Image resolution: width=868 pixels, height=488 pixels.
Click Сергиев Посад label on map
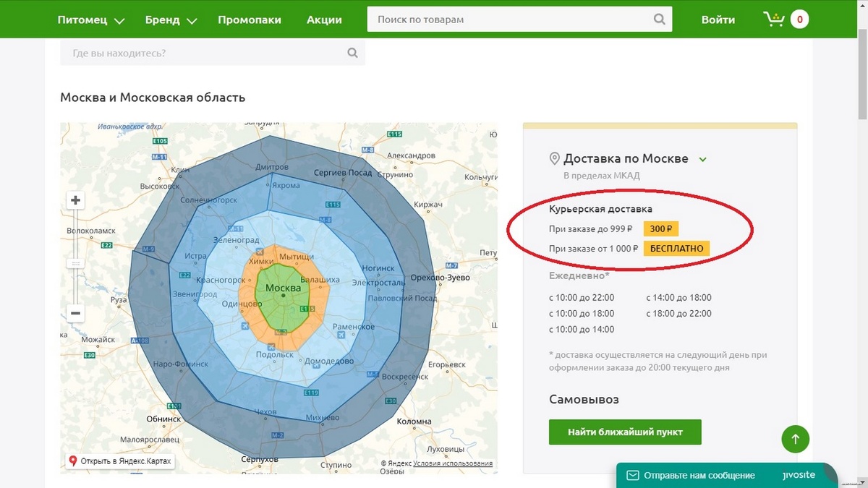tap(342, 173)
